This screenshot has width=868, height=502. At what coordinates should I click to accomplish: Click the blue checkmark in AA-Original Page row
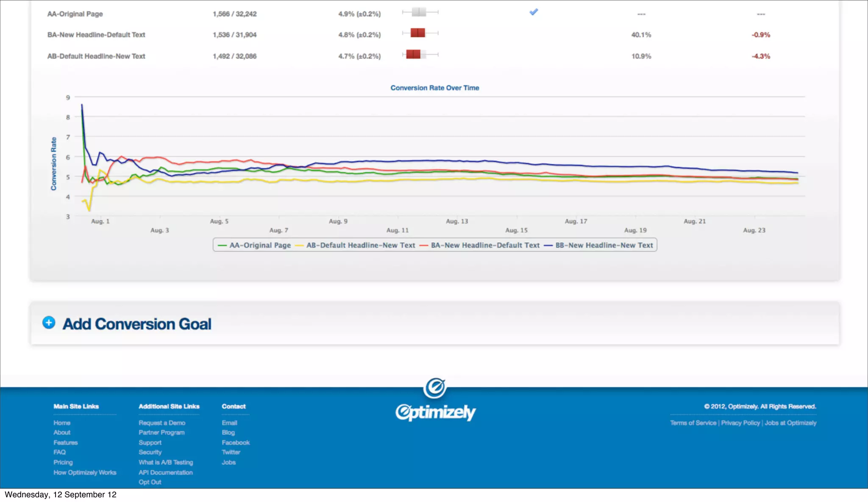(x=534, y=12)
